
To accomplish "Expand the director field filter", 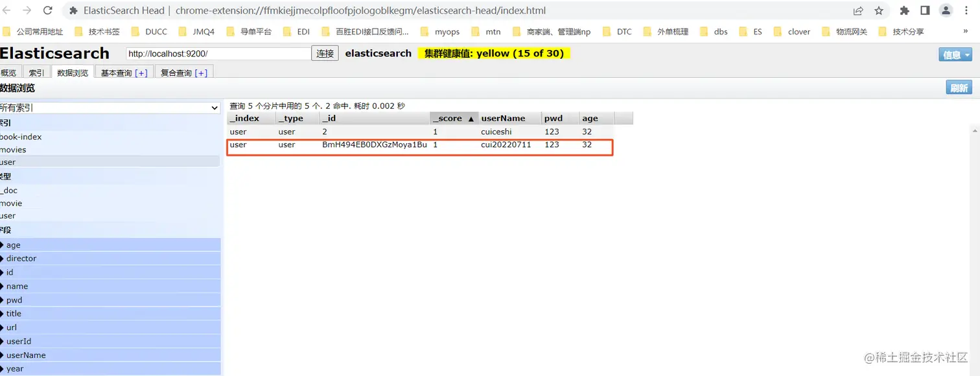I will [110, 258].
